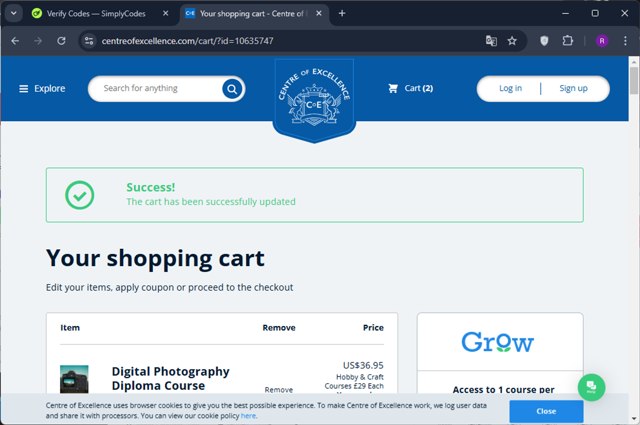Click the Log in link
This screenshot has height=425, width=640.
coord(510,88)
